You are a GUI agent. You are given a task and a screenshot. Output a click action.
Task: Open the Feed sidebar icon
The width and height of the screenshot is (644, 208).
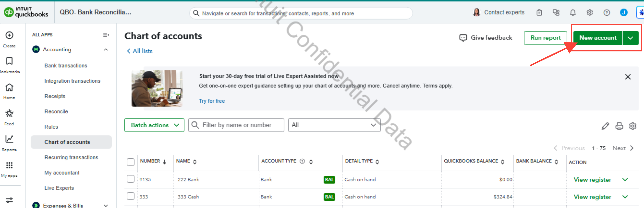coord(9,113)
